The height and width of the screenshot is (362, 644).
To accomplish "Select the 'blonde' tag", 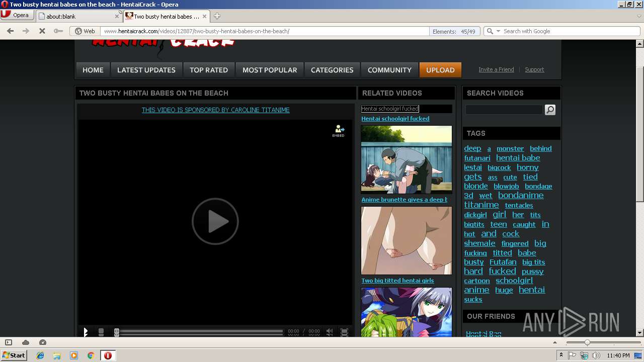I will pyautogui.click(x=475, y=186).
